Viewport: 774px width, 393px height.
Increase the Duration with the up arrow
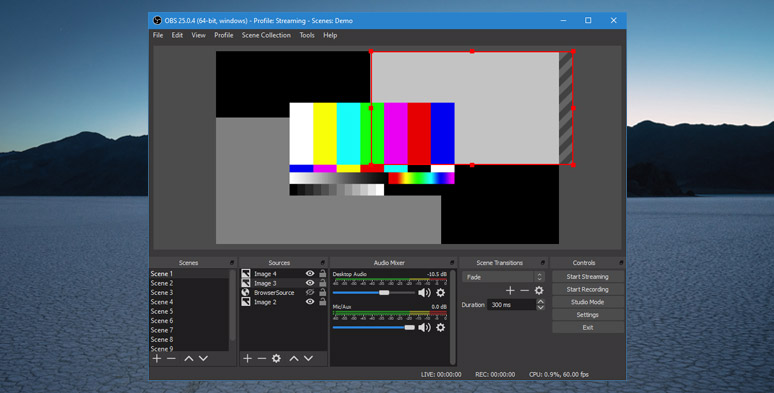(541, 302)
